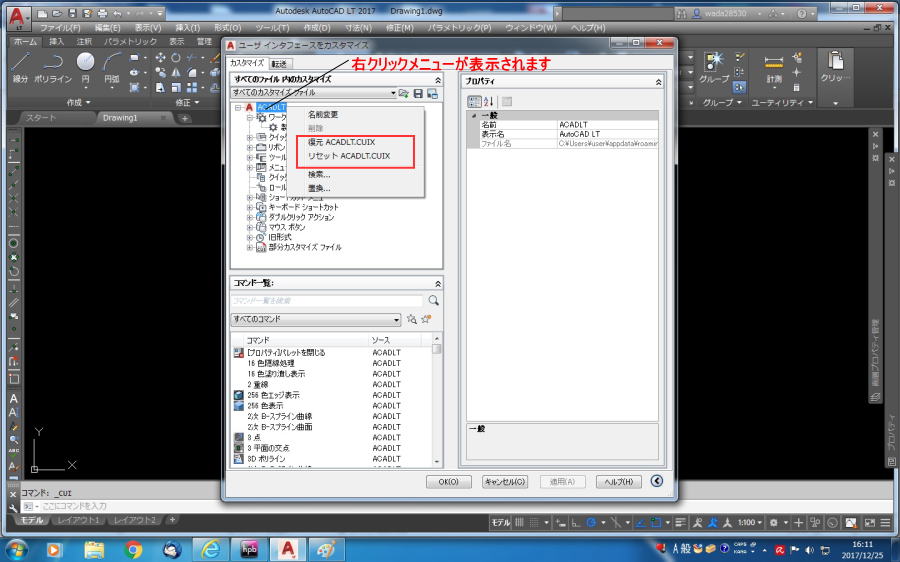Viewport: 900px width, 562px height.
Task: Choose 名前変更 in the context menu
Action: 323,115
